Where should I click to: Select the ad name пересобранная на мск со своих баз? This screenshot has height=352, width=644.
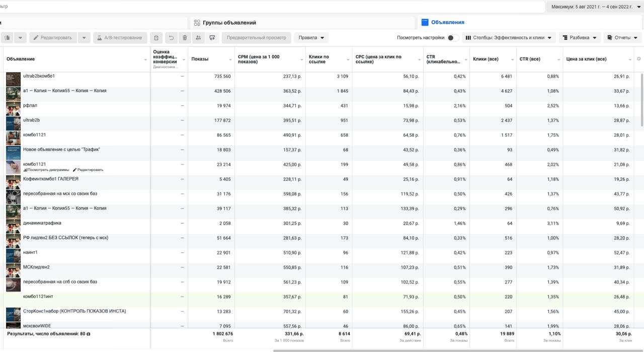(60, 193)
